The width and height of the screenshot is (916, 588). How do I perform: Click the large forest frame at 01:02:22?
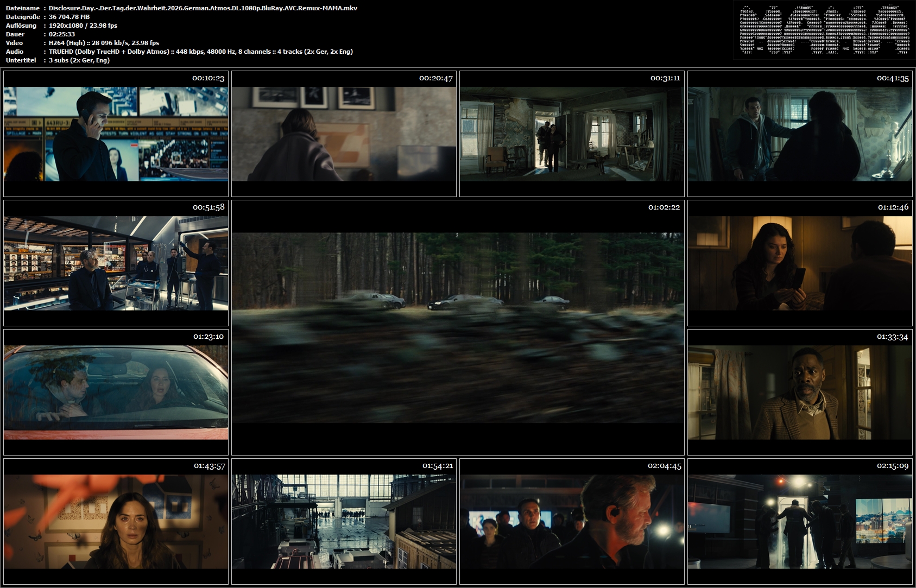458,327
